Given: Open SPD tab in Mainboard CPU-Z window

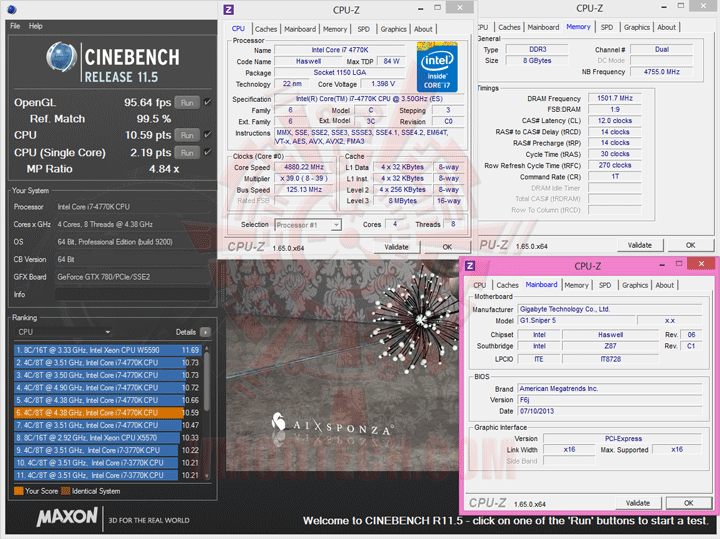Looking at the screenshot, I should pyautogui.click(x=605, y=285).
